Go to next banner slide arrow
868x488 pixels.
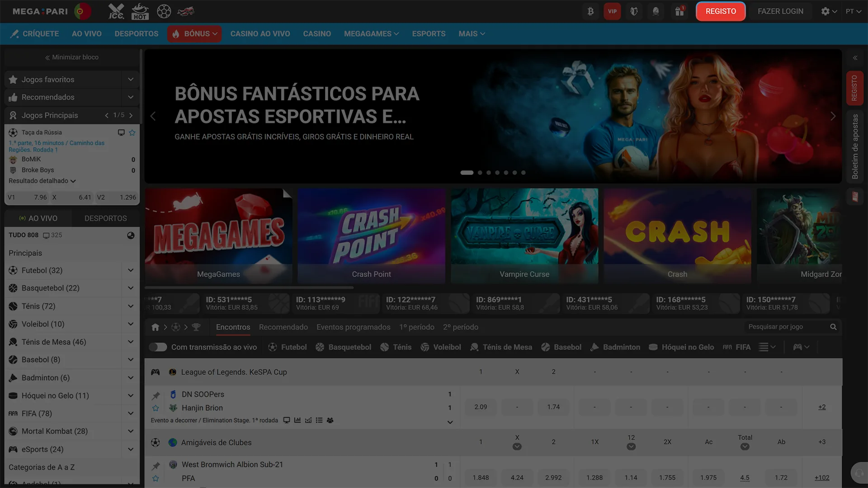[833, 116]
